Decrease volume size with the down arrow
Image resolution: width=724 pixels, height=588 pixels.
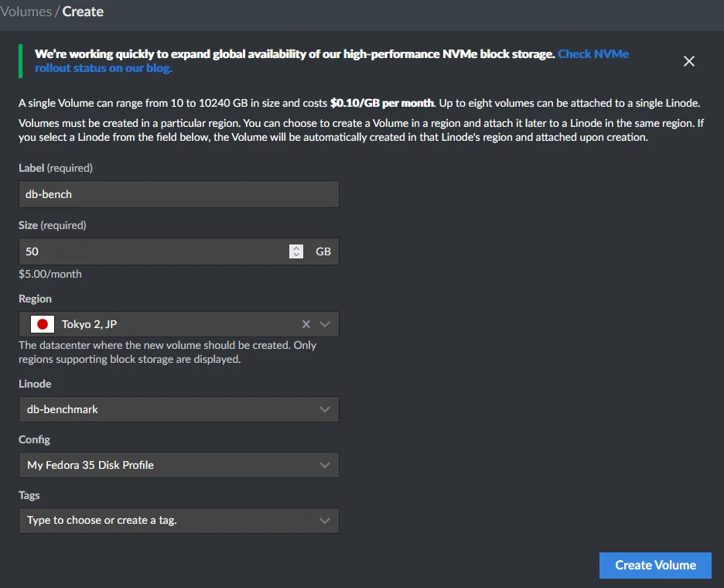coord(296,255)
